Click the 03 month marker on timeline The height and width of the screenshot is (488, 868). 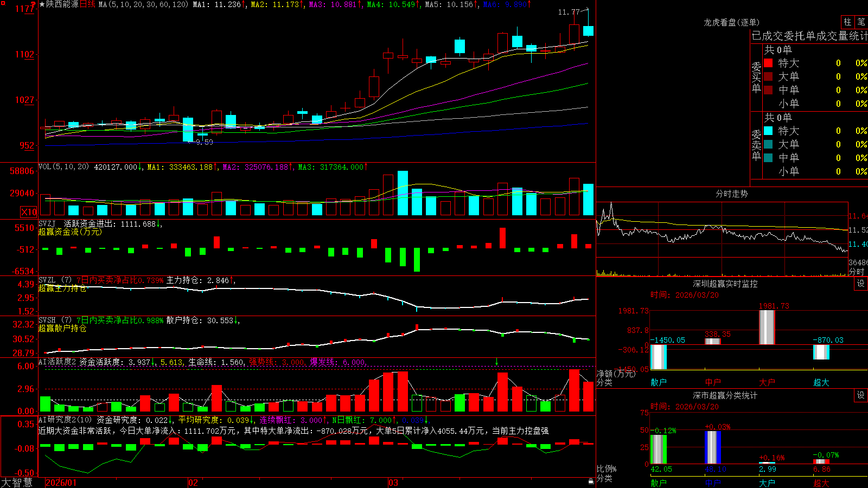(x=393, y=483)
